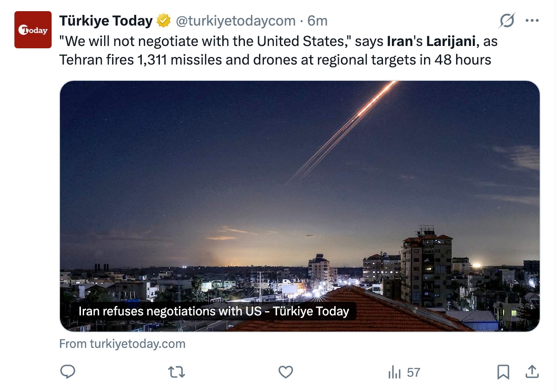
Task: Click the 6m post timestamp
Action: point(318,21)
